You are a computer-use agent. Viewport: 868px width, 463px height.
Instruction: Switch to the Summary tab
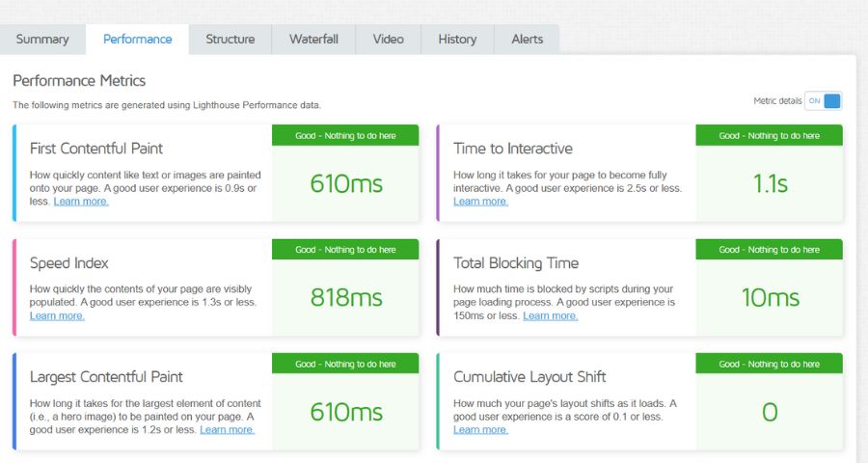[x=42, y=40]
